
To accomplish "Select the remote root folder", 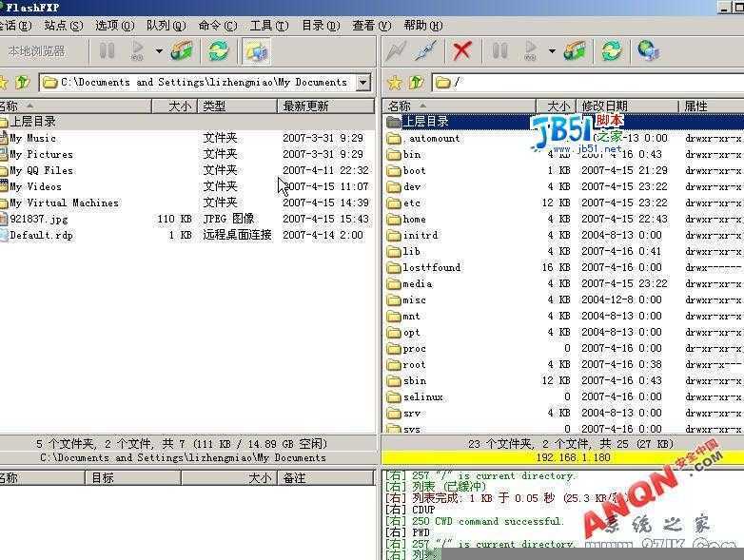I will click(x=414, y=364).
